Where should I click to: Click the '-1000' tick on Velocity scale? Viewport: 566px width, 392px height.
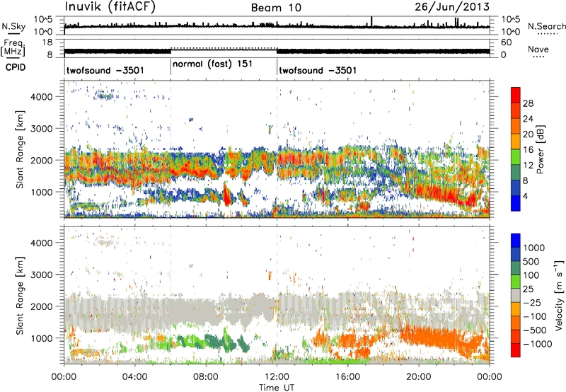[537, 344]
